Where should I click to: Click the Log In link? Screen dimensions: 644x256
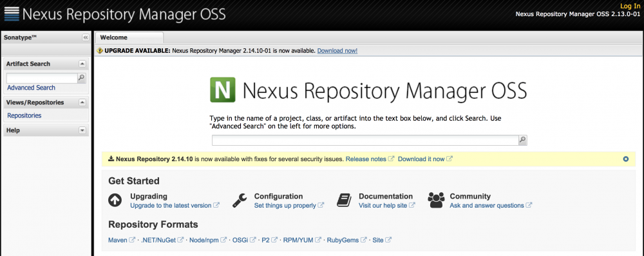pyautogui.click(x=630, y=6)
